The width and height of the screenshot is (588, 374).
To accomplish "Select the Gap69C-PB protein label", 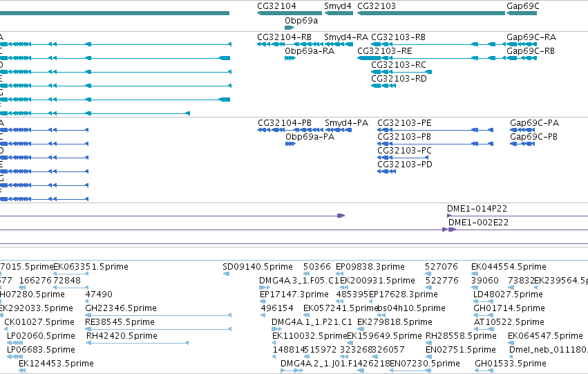I will (x=533, y=137).
